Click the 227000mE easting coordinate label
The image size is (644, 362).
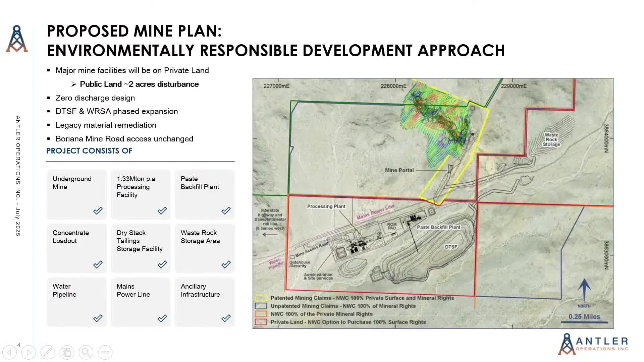click(276, 86)
